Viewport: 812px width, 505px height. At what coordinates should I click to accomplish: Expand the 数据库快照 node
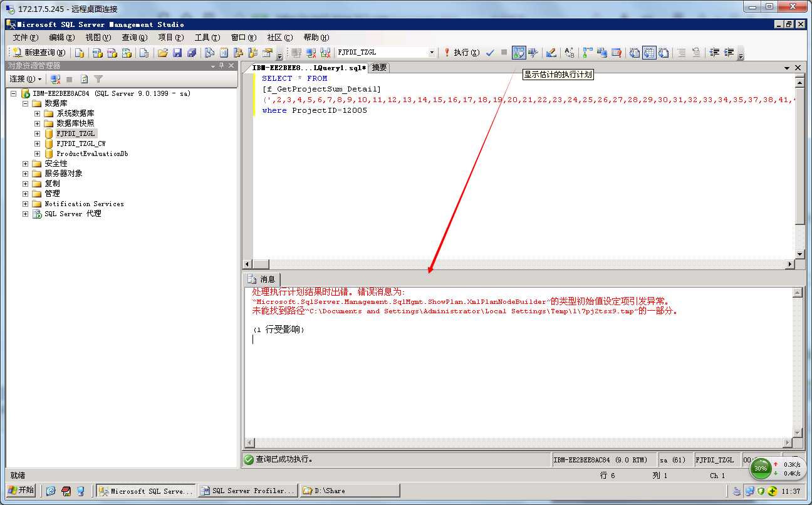click(x=38, y=123)
